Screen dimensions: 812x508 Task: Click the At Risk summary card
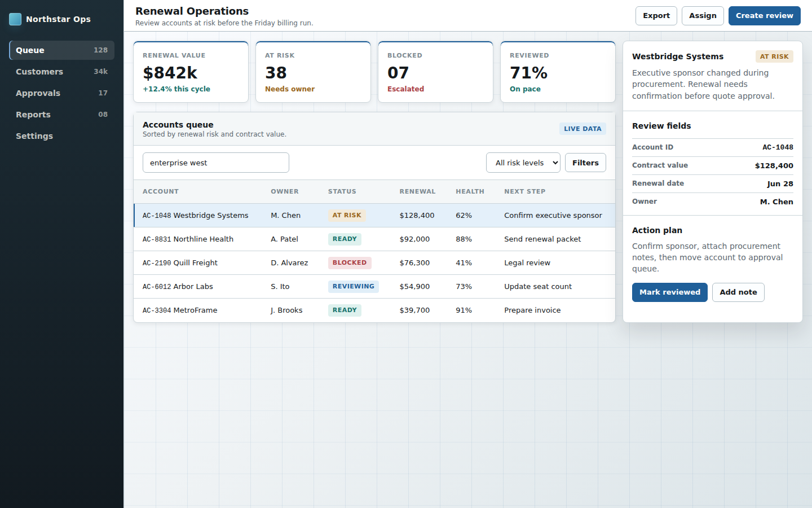313,72
